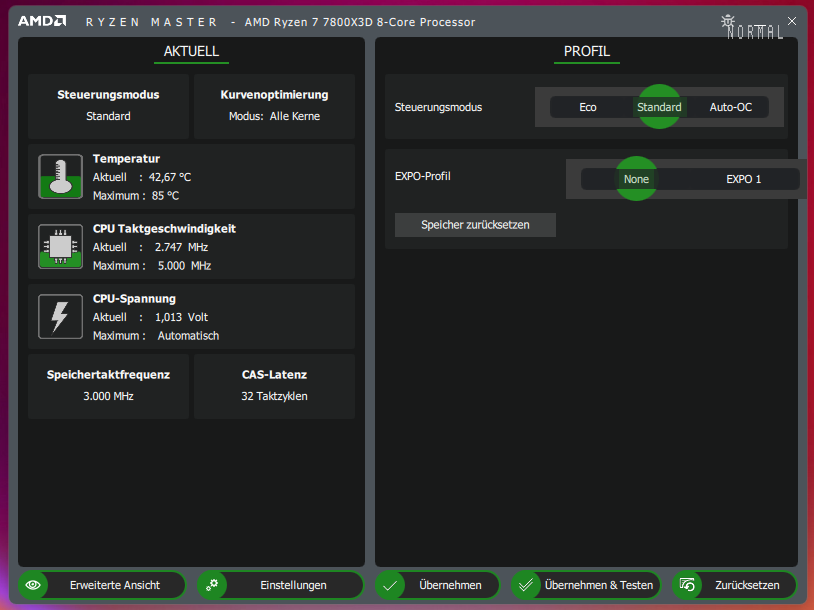
Task: Click the eye icon for Erweiterte Ansicht
Action: click(x=33, y=585)
